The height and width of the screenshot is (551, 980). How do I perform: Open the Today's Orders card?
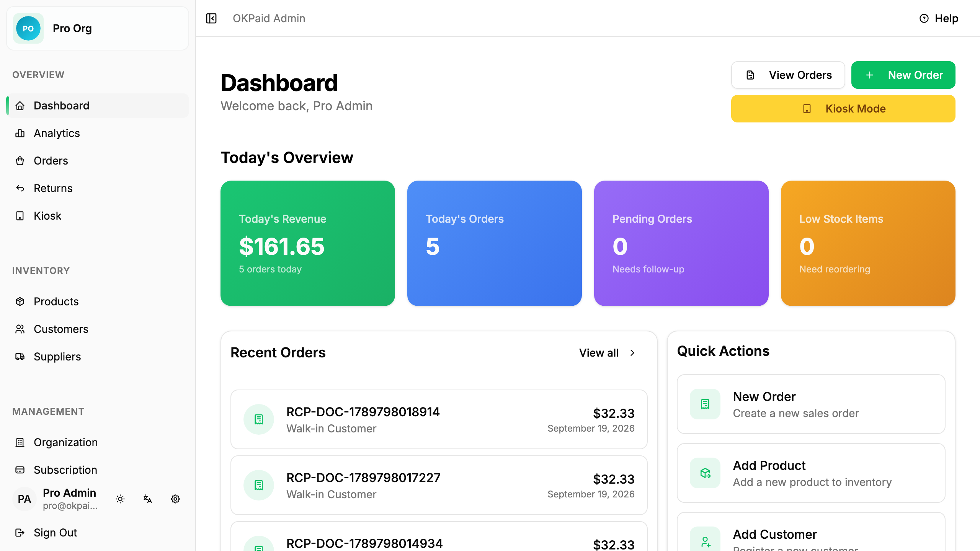click(x=495, y=243)
